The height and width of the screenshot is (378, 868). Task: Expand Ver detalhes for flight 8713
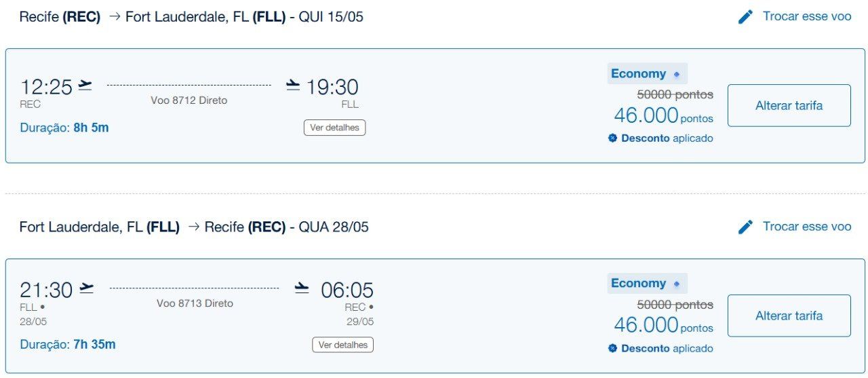tap(342, 345)
